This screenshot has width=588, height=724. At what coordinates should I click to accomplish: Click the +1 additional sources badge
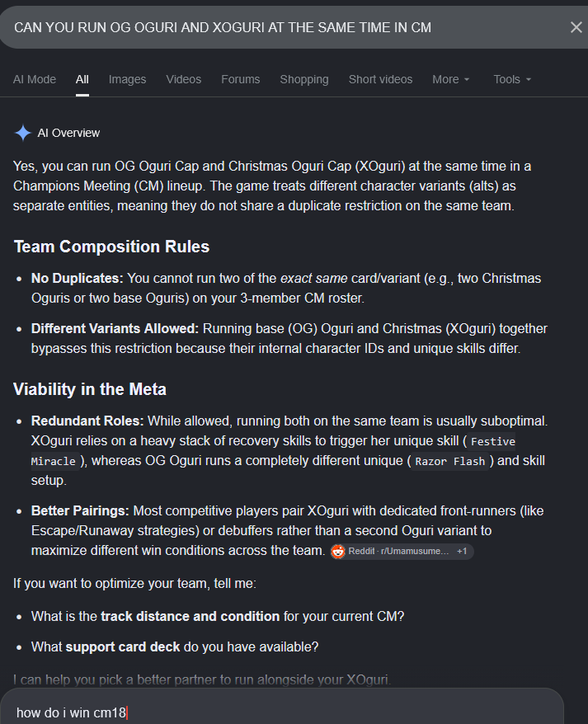pos(462,552)
